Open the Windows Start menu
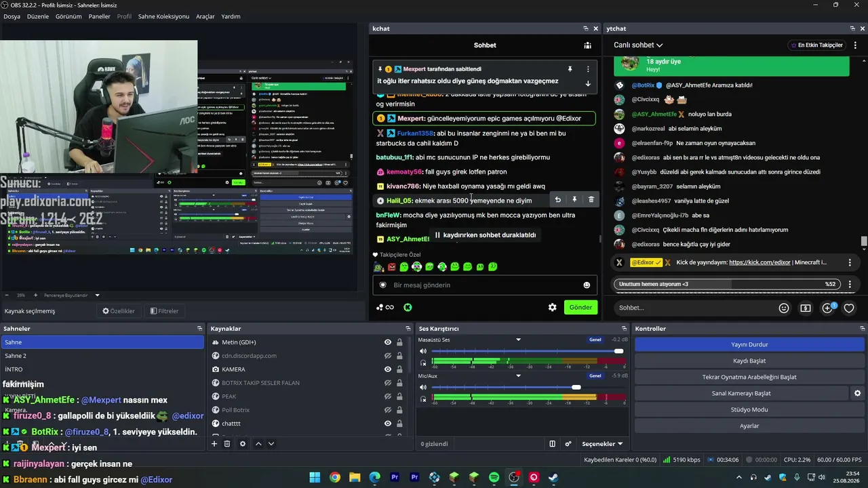868x488 pixels. (315, 477)
